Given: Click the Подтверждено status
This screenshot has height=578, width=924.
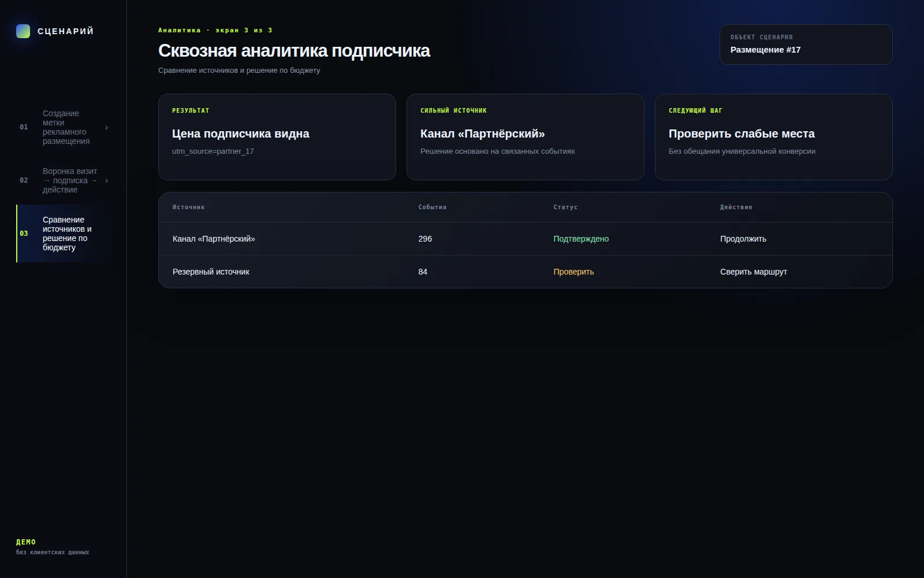Looking at the screenshot, I should coord(581,239).
